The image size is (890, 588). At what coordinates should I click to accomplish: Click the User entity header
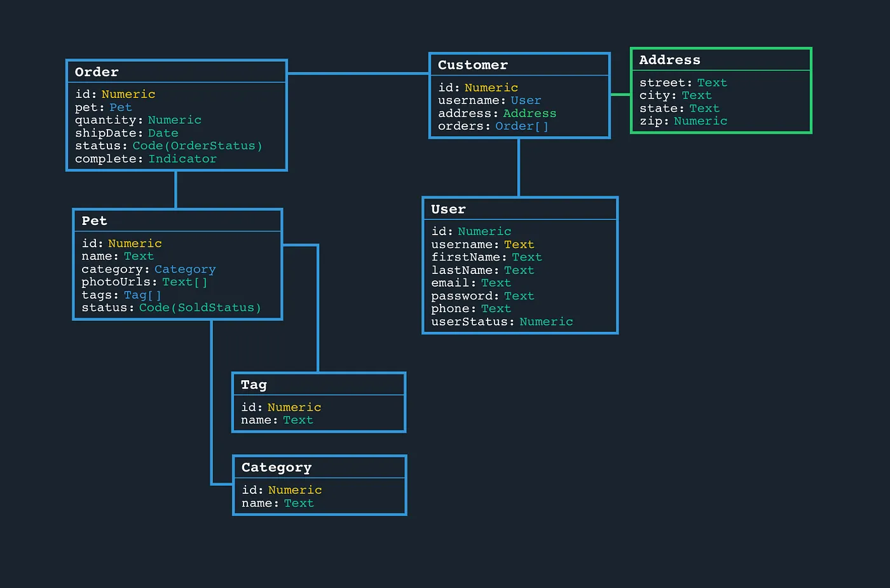448,209
